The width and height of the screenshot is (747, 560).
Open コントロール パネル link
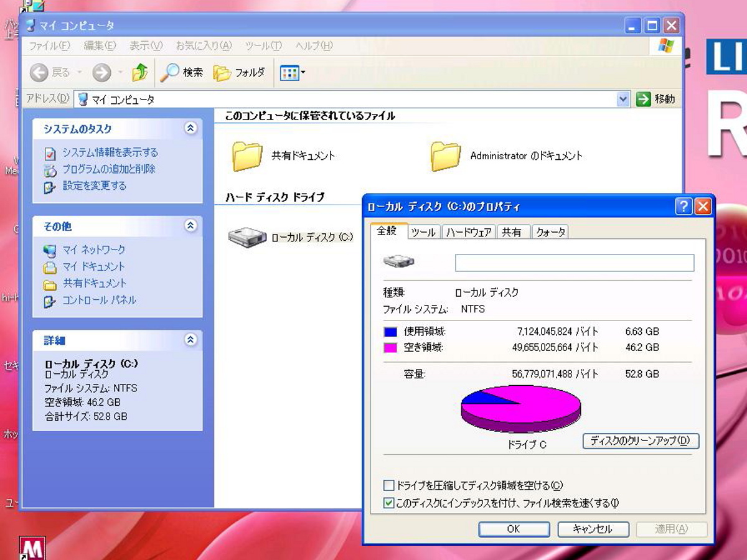(99, 301)
